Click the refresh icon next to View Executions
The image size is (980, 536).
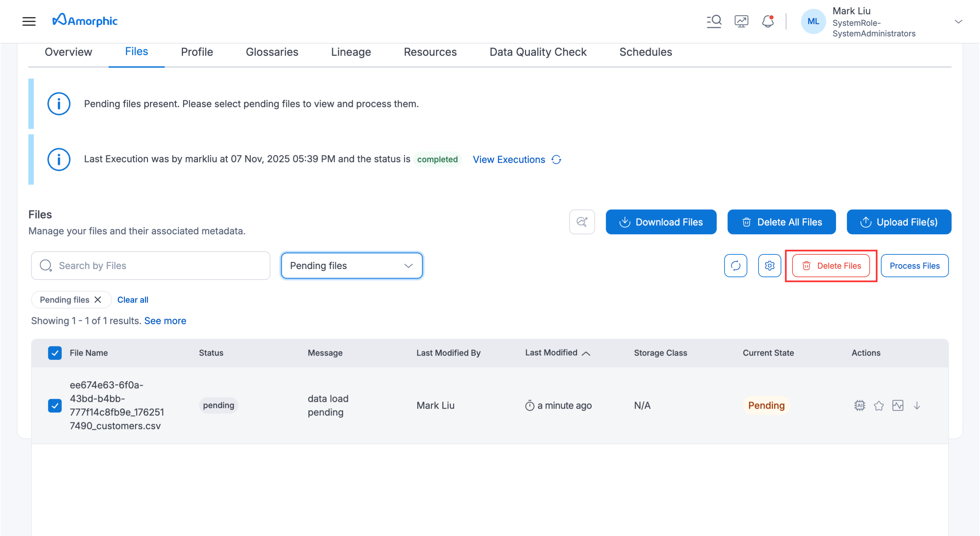556,159
